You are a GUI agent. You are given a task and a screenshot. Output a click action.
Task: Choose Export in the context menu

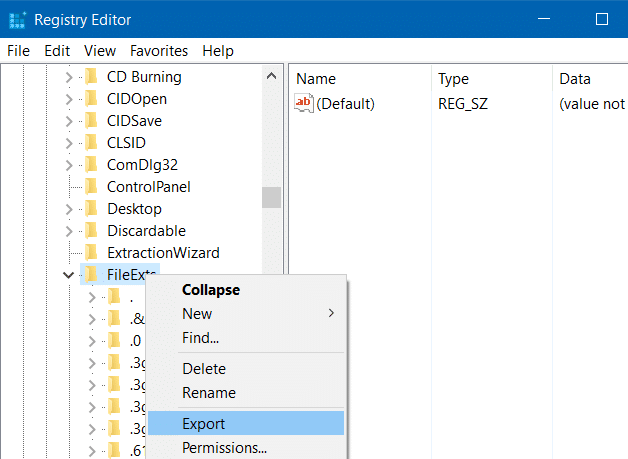pos(246,423)
